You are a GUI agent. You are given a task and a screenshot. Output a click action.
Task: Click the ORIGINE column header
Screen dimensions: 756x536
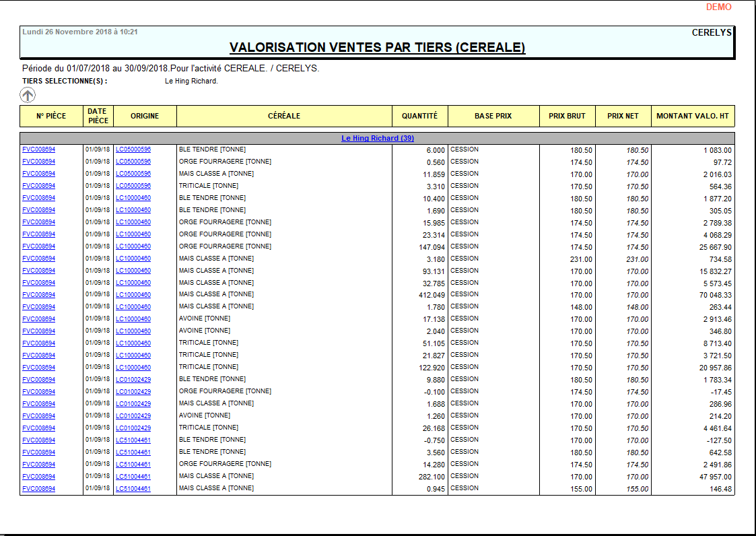pos(144,116)
